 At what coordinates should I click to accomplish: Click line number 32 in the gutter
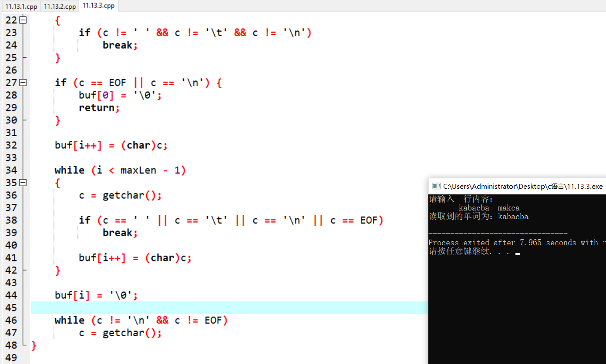tap(11, 145)
